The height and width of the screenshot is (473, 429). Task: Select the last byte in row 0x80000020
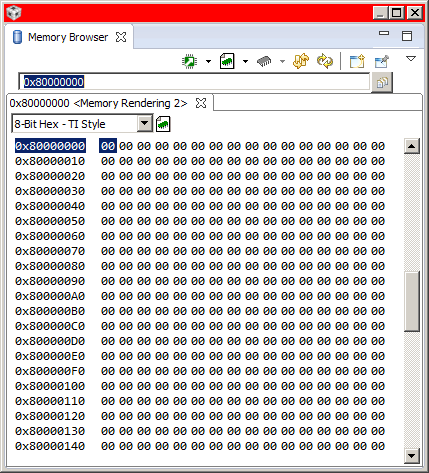(378, 176)
